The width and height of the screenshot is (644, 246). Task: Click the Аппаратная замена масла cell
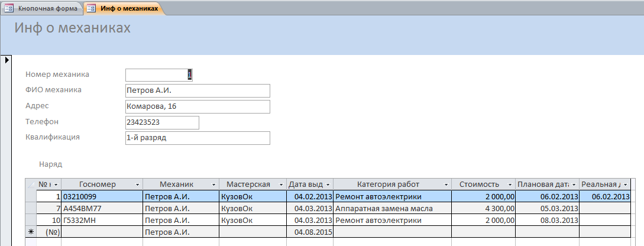392,208
